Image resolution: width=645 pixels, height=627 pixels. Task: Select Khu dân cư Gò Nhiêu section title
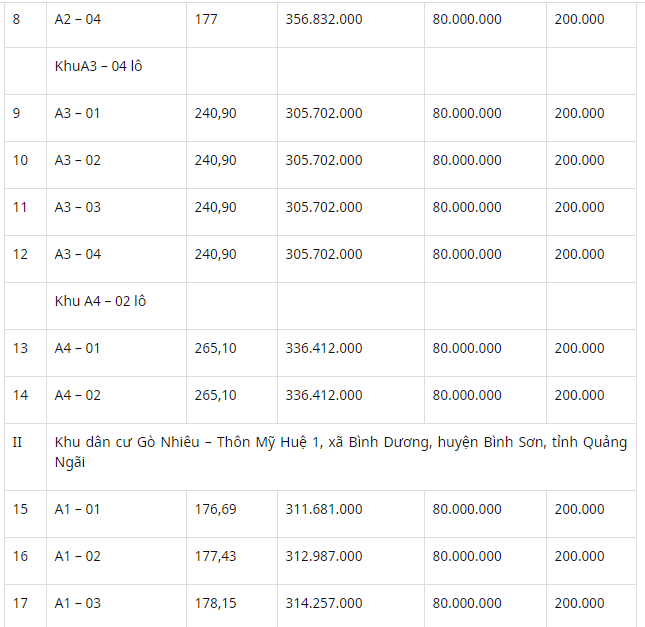[341, 452]
